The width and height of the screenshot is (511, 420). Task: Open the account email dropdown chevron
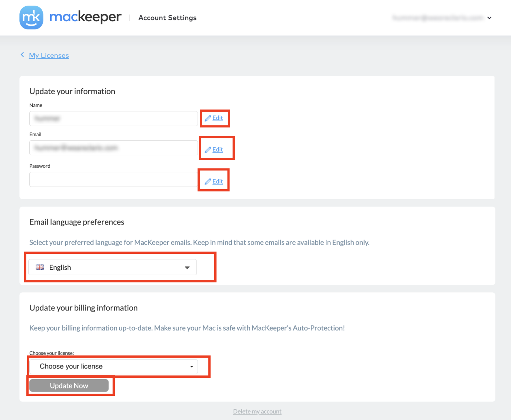489,18
